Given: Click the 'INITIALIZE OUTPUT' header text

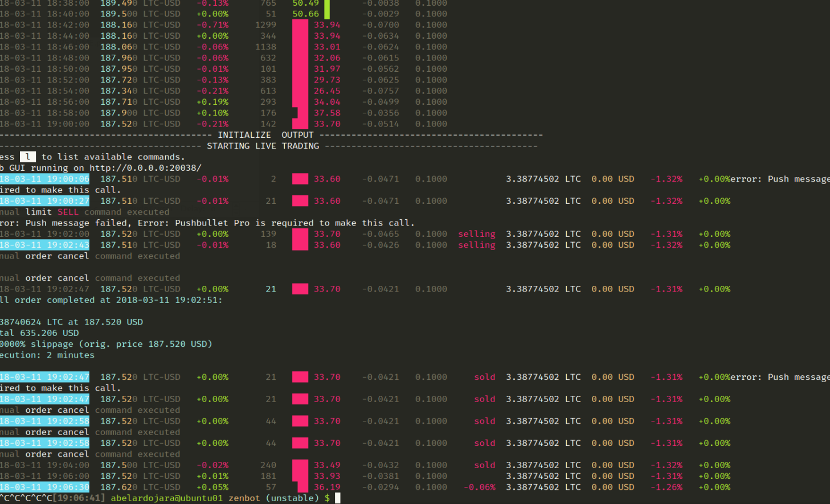Looking at the screenshot, I should (265, 135).
